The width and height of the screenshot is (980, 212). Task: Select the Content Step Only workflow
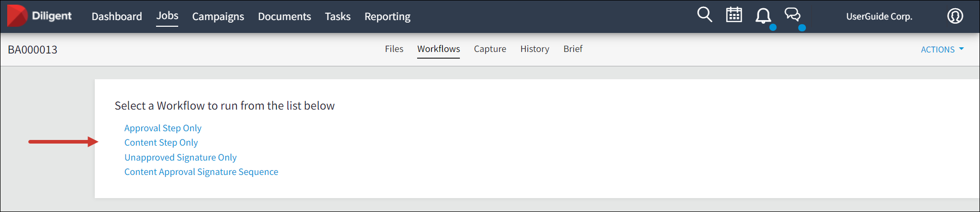pos(161,143)
